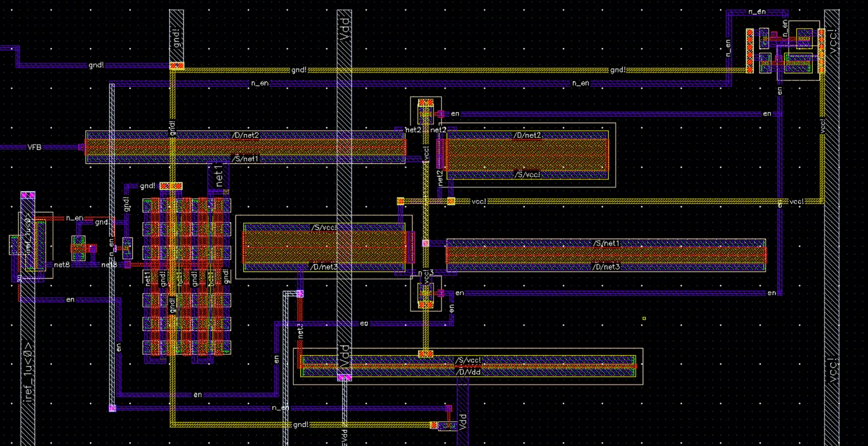Click orange contact column in top-right n_en cell
Screen dimensions: 868x446
tap(749, 50)
